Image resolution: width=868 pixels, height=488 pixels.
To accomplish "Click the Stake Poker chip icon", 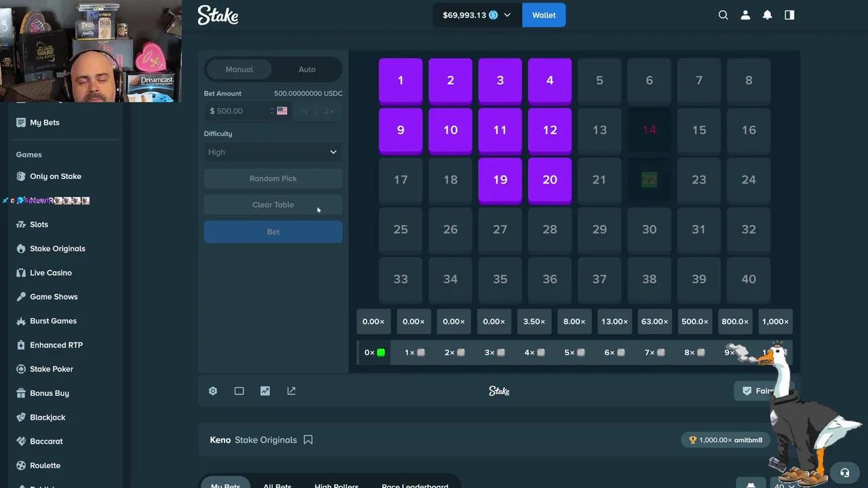I will click(x=21, y=369).
